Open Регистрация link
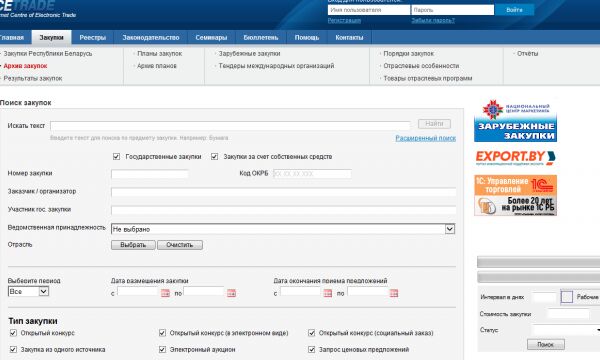Viewport: 600px width, 360px height. [344, 21]
